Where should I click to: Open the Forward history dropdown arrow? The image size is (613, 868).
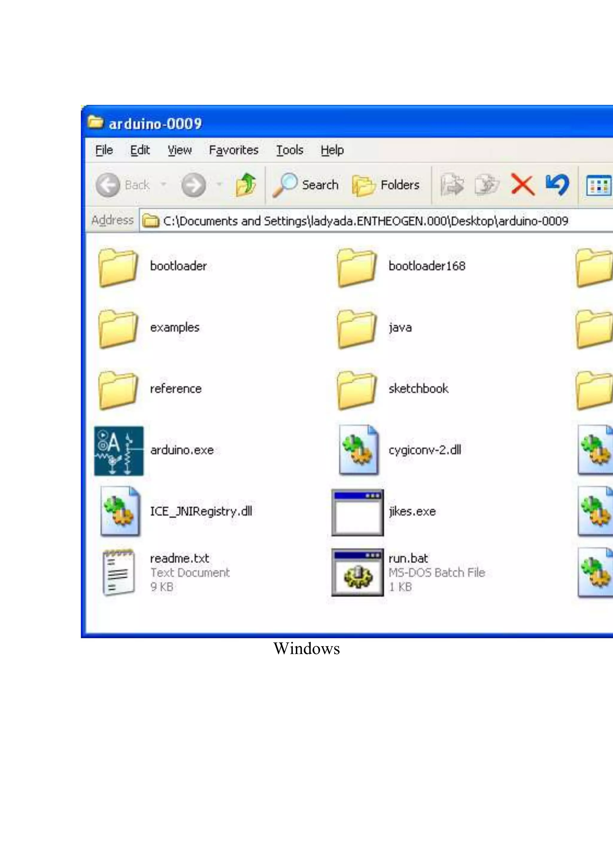tap(219, 185)
